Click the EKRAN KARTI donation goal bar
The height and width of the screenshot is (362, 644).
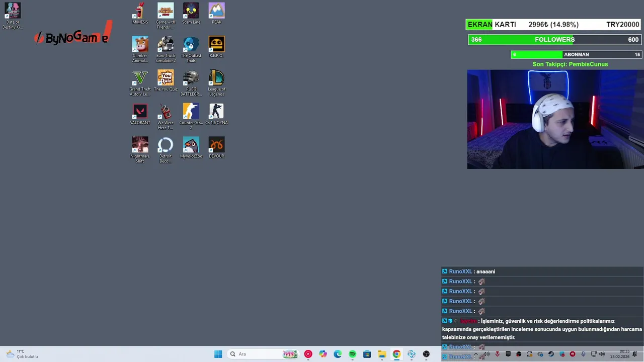553,25
